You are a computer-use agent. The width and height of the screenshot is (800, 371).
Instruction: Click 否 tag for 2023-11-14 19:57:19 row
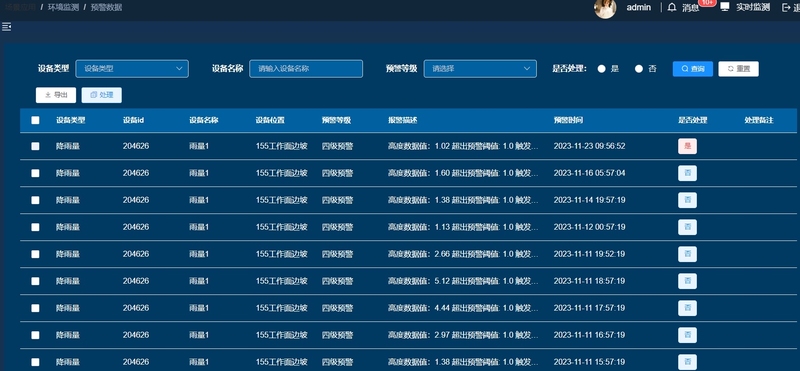click(687, 201)
